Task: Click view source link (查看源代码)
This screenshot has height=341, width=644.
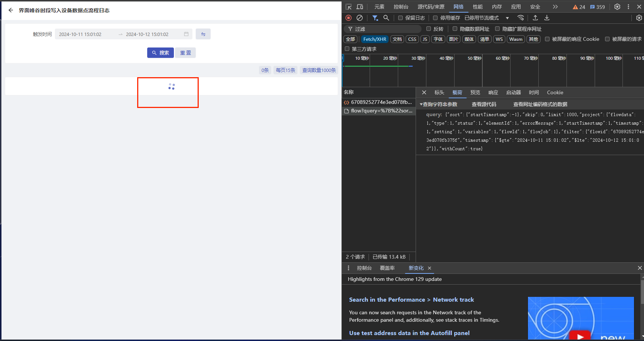Action: tap(484, 104)
